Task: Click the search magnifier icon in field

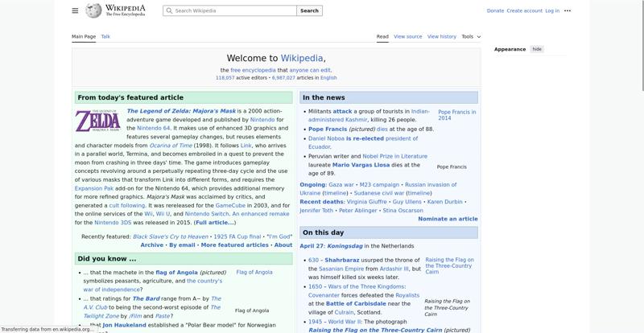Action: coord(169,10)
